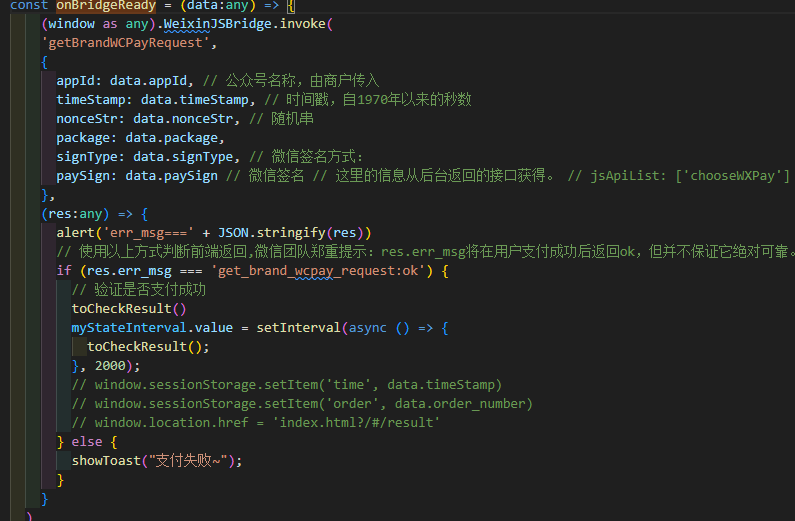This screenshot has height=521, width=795.
Task: Click the 微信签名方式 comment
Action: [306, 157]
